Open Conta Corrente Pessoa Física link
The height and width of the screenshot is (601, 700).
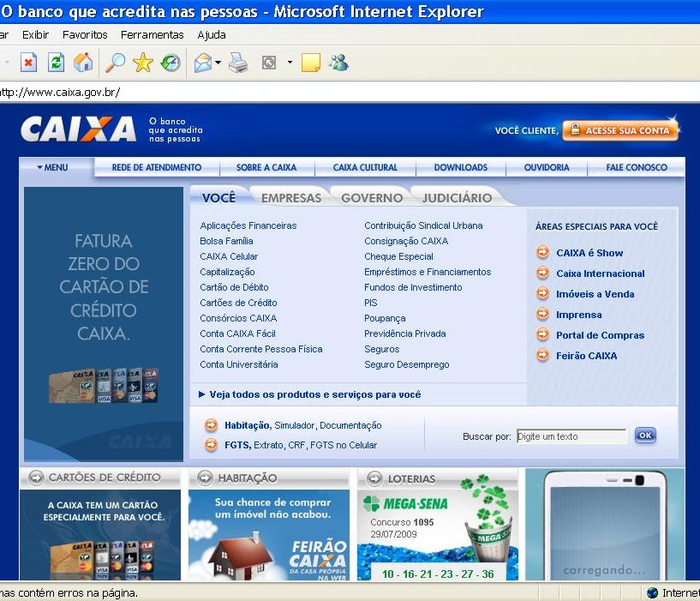(261, 349)
